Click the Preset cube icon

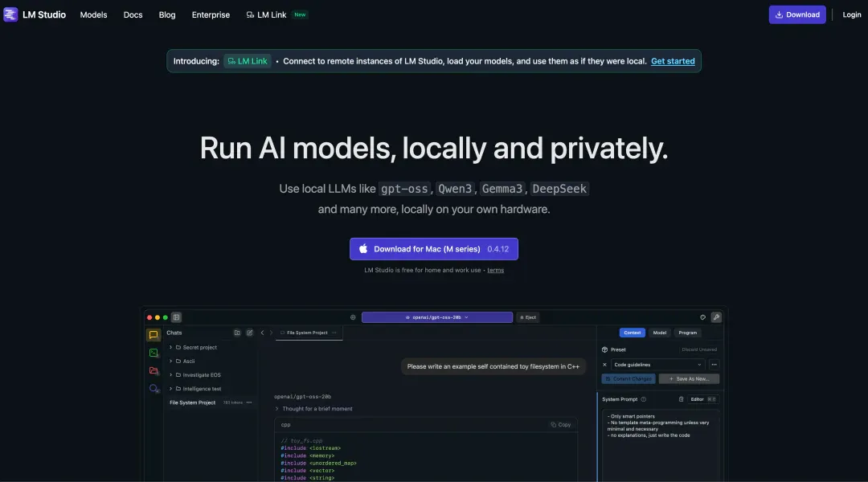(604, 349)
